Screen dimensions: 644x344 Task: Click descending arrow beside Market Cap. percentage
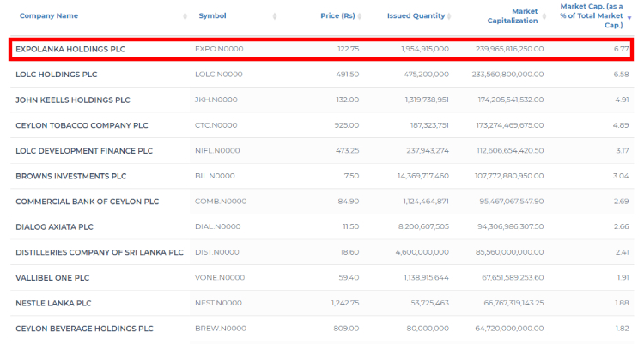629,18
